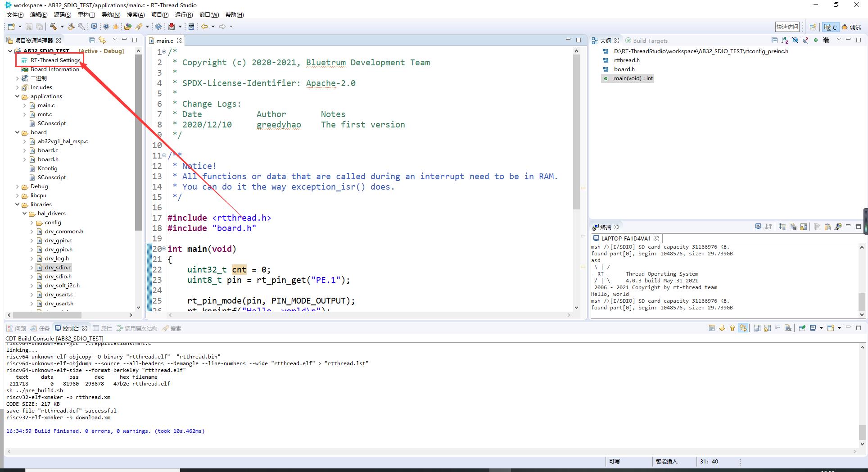Open the 帮助(H) menu
This screenshot has width=868, height=472.
pyautogui.click(x=235, y=15)
